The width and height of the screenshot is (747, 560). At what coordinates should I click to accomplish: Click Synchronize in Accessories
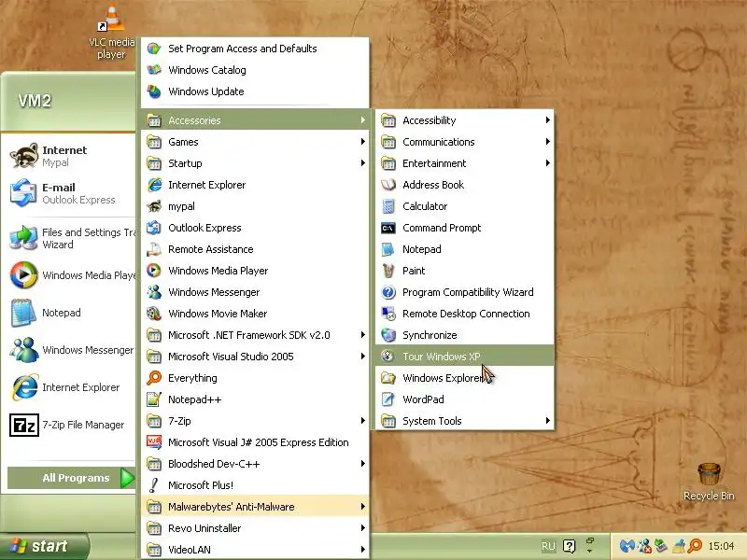pyautogui.click(x=464, y=335)
